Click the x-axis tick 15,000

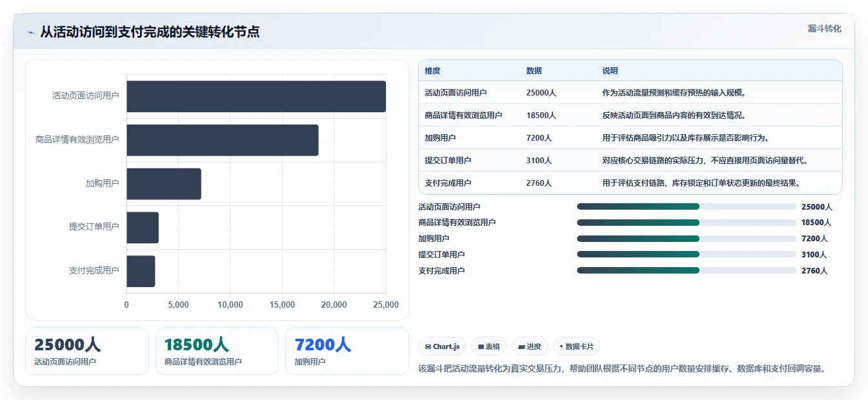tap(282, 305)
